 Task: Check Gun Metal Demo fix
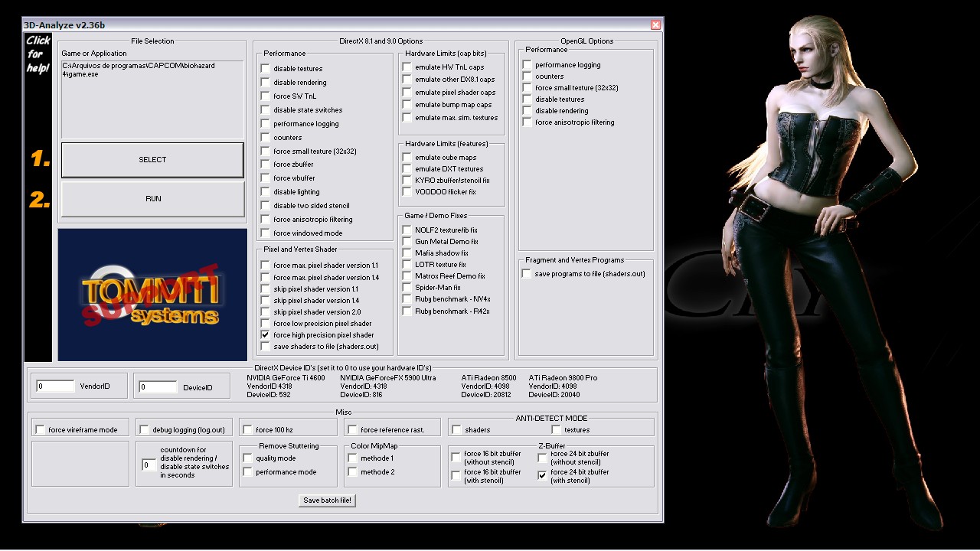coord(407,242)
